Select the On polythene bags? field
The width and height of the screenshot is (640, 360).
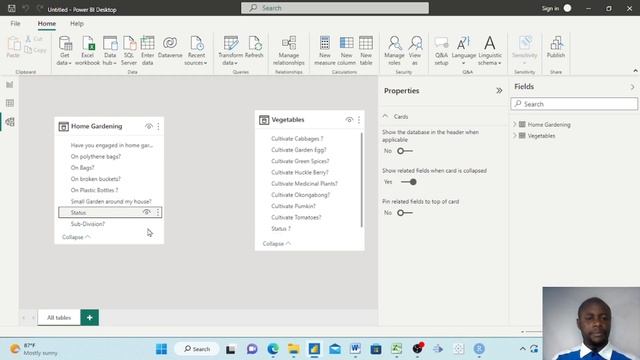pos(96,156)
